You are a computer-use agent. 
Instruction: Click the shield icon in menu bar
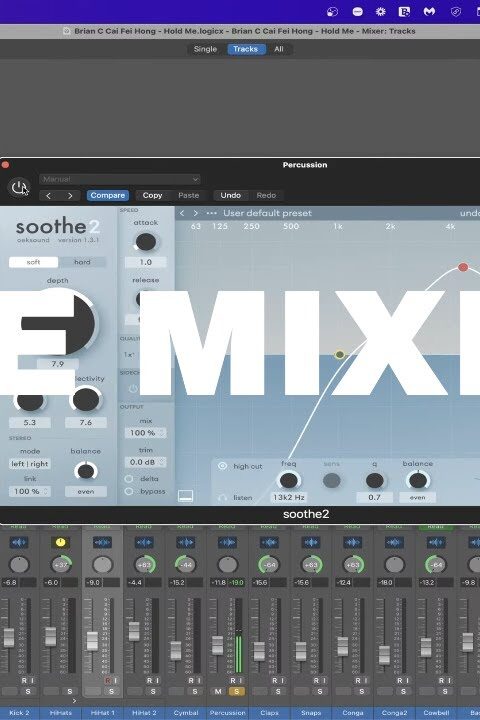click(x=455, y=11)
